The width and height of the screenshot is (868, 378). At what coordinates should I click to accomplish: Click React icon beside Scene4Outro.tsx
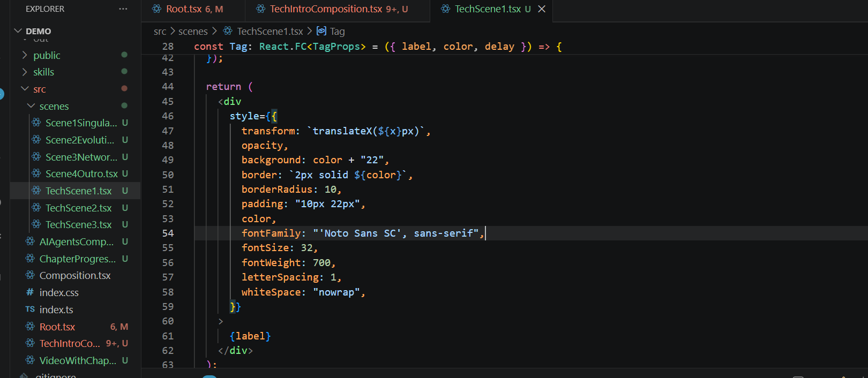coord(36,173)
